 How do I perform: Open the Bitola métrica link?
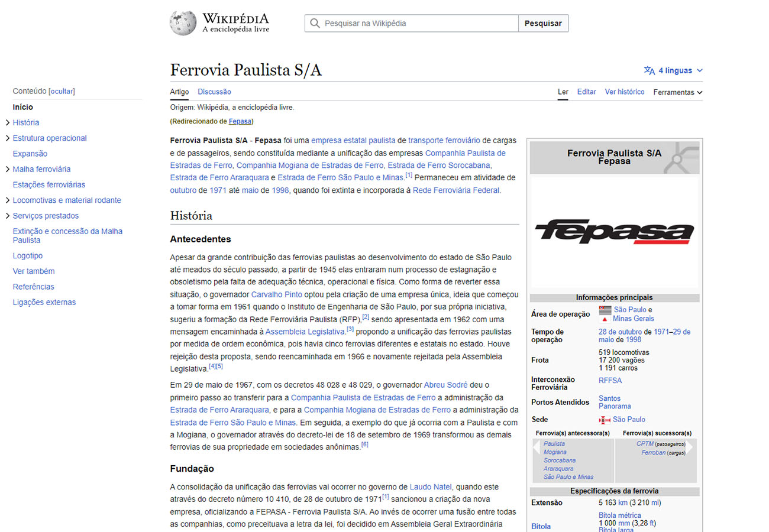point(619,515)
